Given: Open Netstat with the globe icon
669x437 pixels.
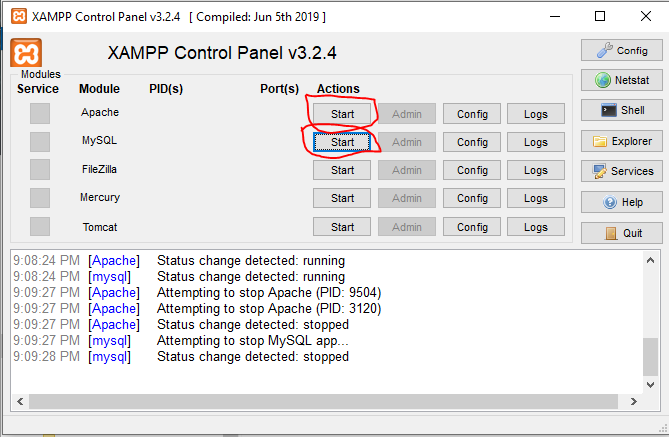Looking at the screenshot, I should [622, 80].
